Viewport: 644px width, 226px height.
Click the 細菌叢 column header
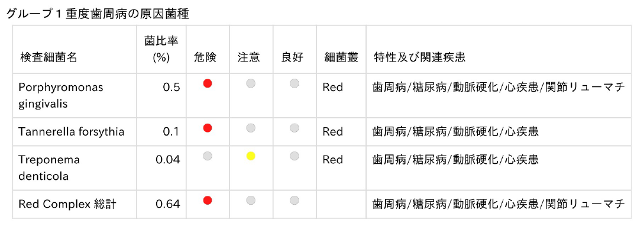(x=341, y=57)
